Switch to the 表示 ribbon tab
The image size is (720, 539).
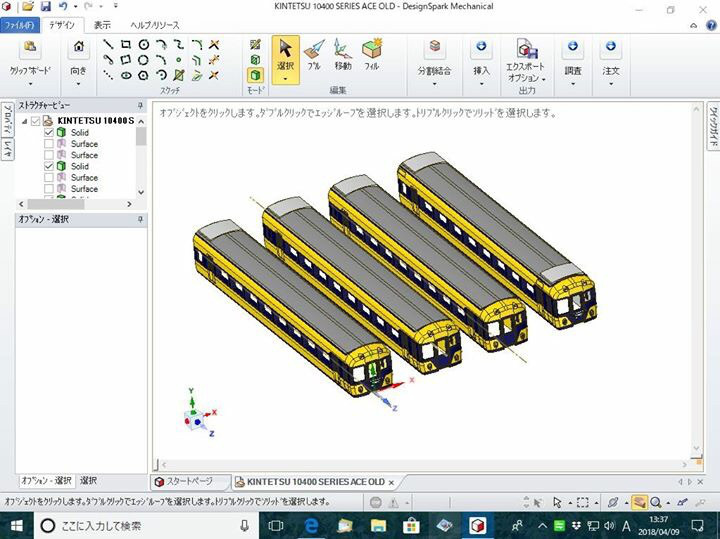pyautogui.click(x=102, y=25)
